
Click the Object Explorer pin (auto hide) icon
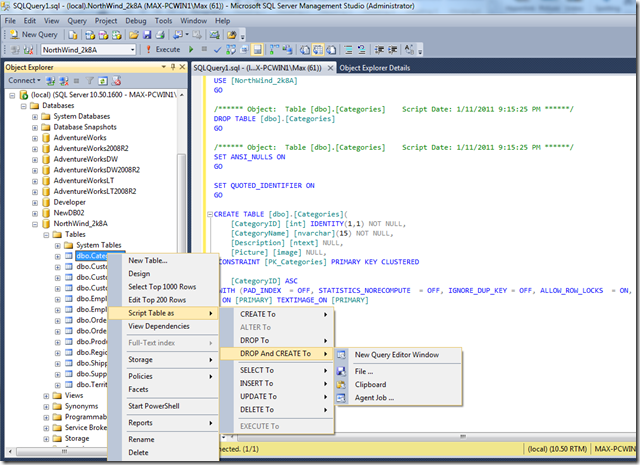[x=173, y=67]
